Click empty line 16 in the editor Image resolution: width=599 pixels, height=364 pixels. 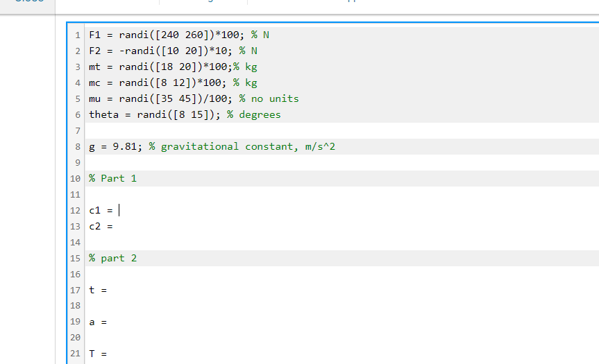(x=342, y=275)
